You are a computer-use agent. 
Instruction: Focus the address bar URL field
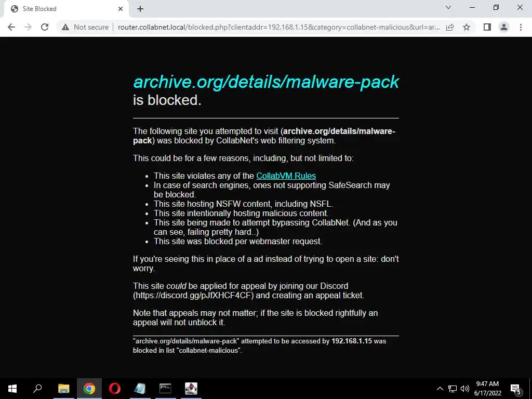[x=278, y=27]
